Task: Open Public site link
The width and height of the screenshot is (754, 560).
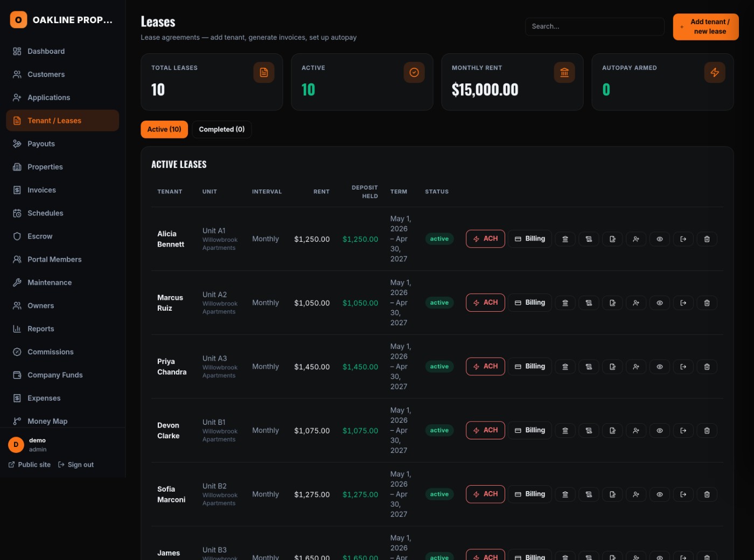Action: (30, 465)
